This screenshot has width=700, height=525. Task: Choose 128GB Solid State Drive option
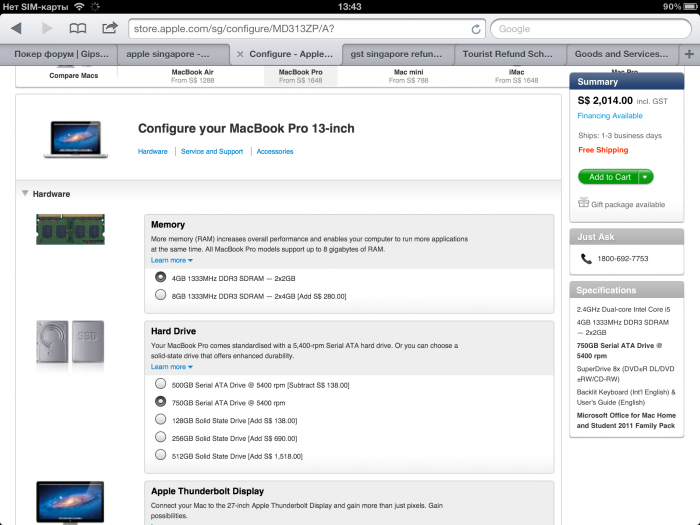[160, 420]
